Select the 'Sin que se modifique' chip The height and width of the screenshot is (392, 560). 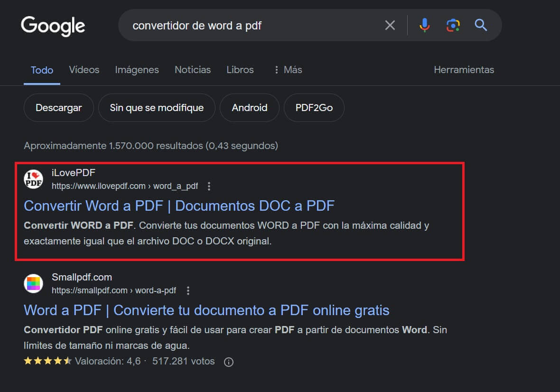click(157, 108)
